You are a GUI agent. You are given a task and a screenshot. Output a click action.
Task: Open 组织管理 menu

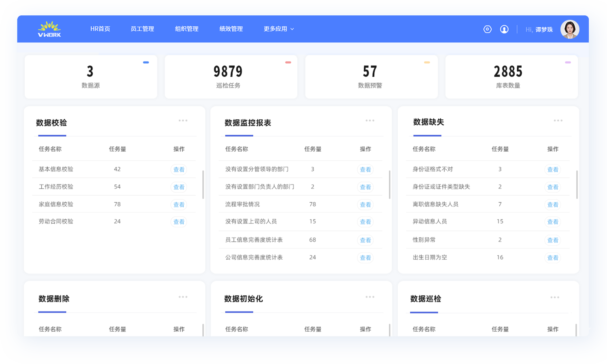pyautogui.click(x=187, y=29)
